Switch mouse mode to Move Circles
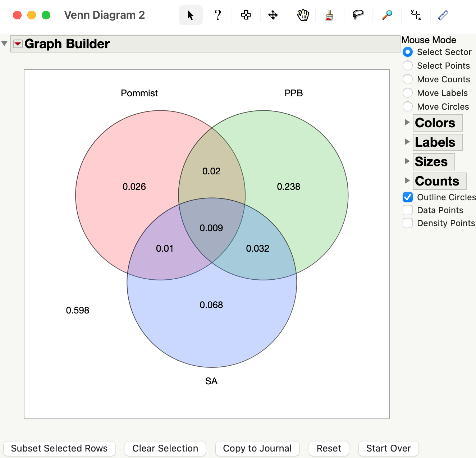 [x=407, y=106]
